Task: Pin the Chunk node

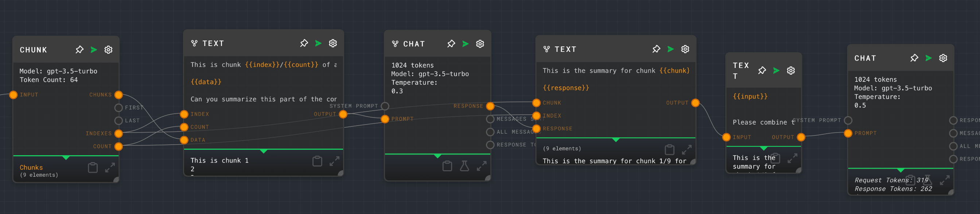Action: tap(79, 50)
